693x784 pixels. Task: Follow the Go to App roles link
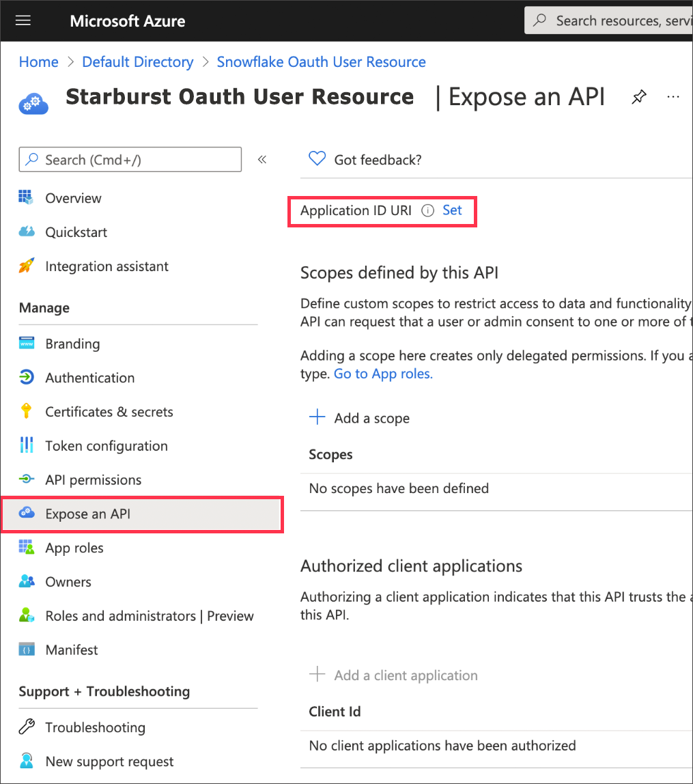coord(383,374)
